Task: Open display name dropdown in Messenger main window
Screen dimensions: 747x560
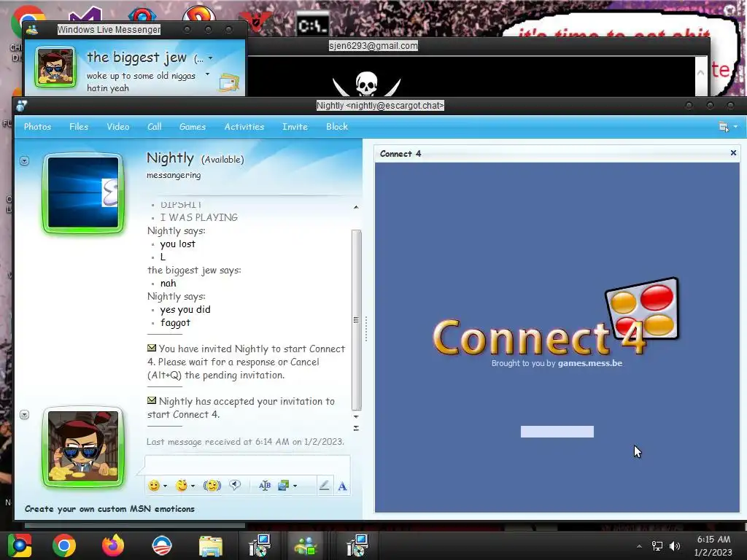Action: point(211,58)
